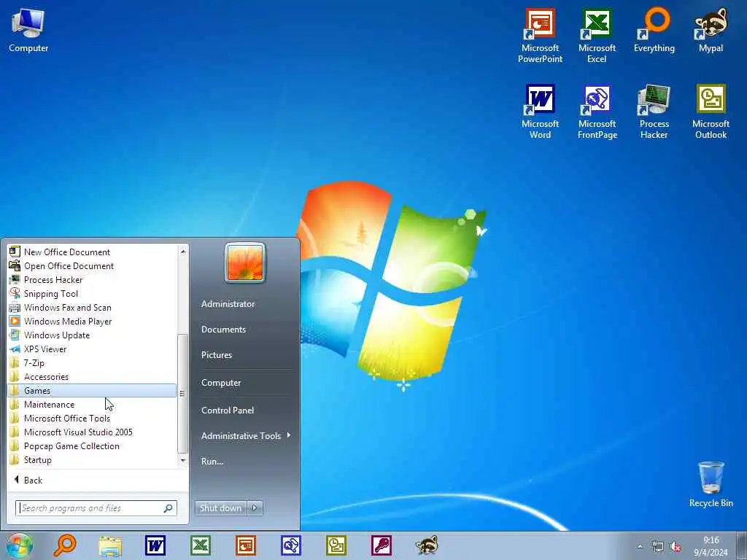Click the programs list scrollbar thumb
This screenshot has width=747, height=560.
tap(182, 393)
